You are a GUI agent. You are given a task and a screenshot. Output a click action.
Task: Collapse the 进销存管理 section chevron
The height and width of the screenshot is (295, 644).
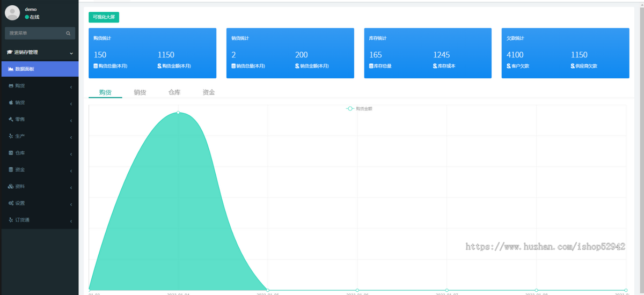pyautogui.click(x=71, y=53)
